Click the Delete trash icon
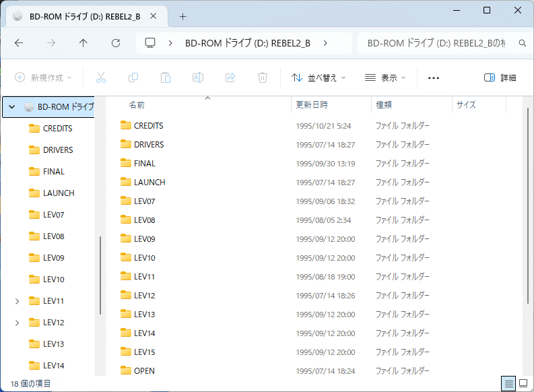Image resolution: width=534 pixels, height=392 pixels. click(x=262, y=77)
